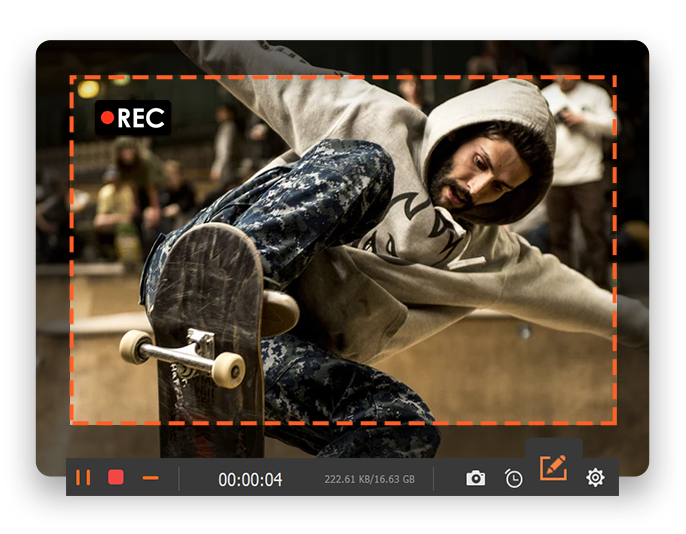Click the left dashed edge of the recording area
The width and height of the screenshot is (686, 534).
(x=71, y=250)
